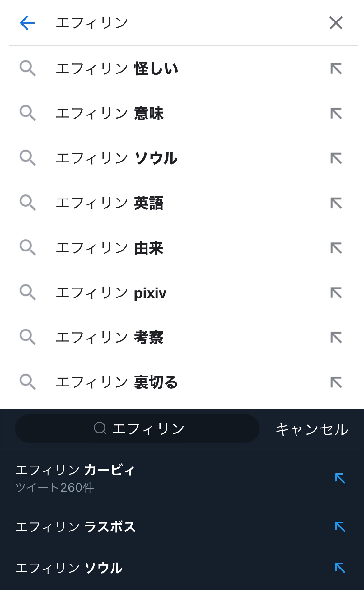Choose the エフィリン pixiv suggestion
364x590 pixels.
pyautogui.click(x=111, y=293)
